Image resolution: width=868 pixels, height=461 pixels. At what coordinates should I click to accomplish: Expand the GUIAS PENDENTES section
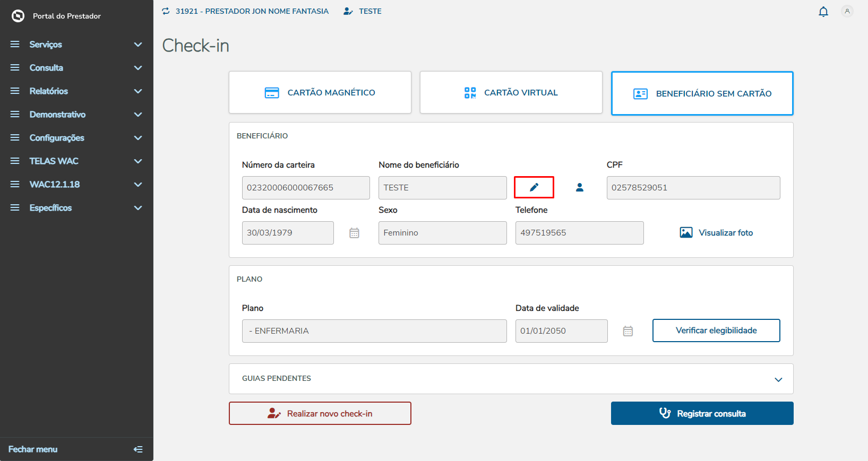[x=778, y=379]
